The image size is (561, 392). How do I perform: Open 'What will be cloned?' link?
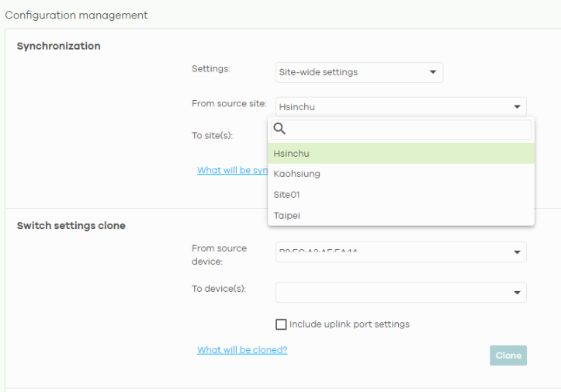242,350
